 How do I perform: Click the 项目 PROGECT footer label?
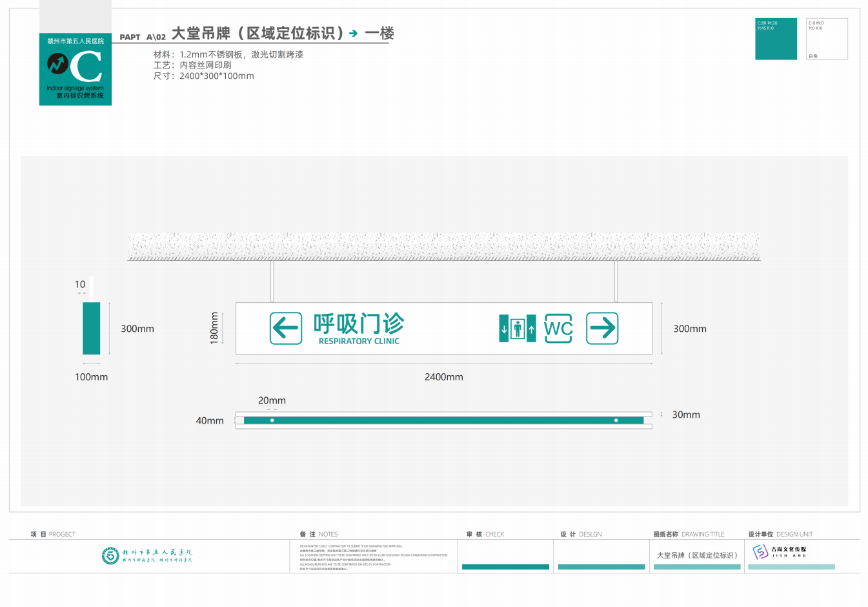[x=53, y=534]
